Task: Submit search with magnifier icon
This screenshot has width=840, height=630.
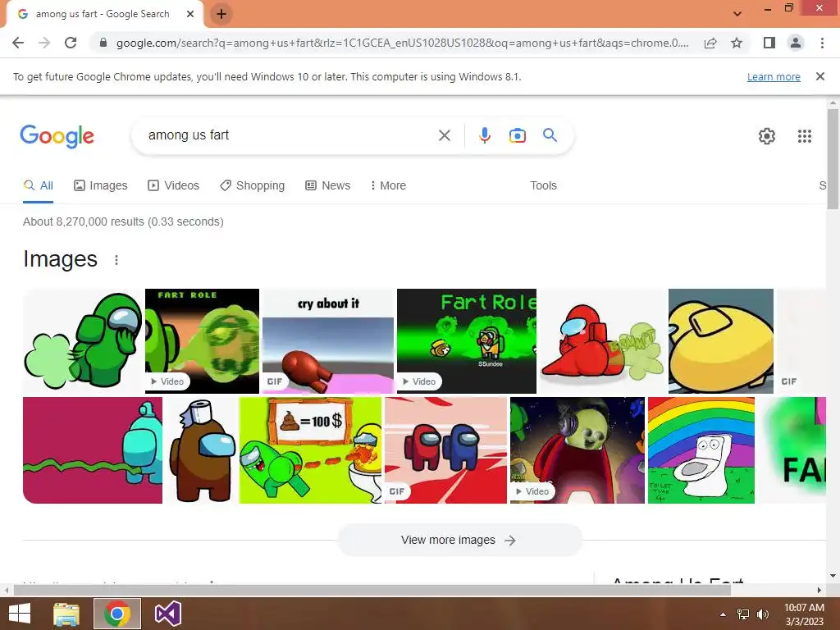Action: (550, 135)
